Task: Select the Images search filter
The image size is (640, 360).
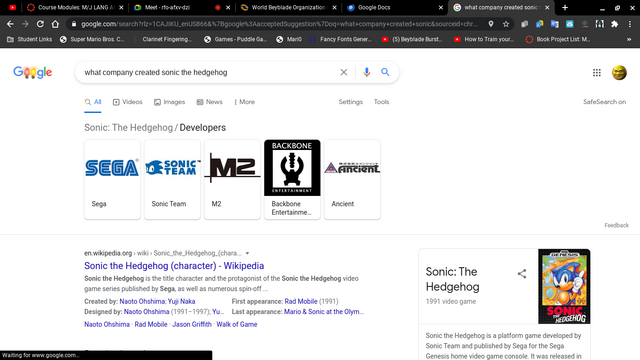Action: coord(169,102)
